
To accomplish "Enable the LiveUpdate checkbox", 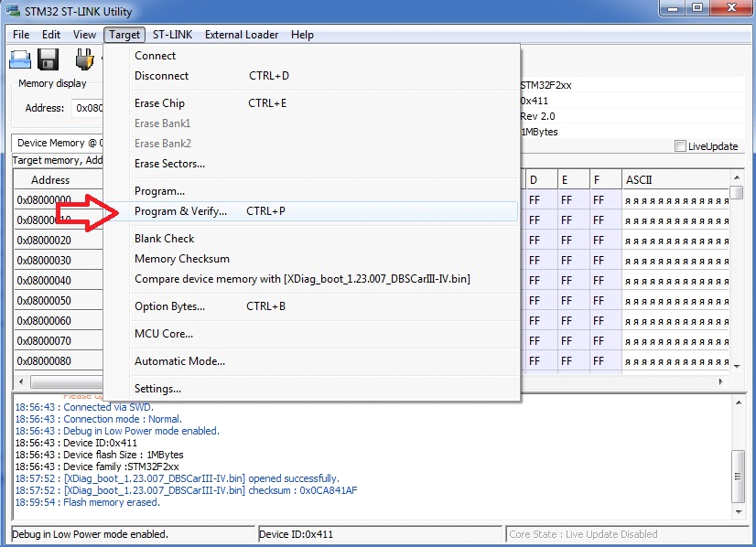I will [x=680, y=146].
